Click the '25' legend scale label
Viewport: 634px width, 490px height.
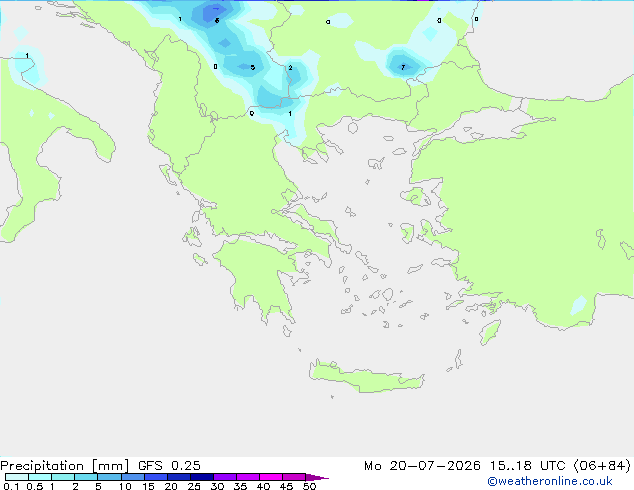(x=194, y=486)
